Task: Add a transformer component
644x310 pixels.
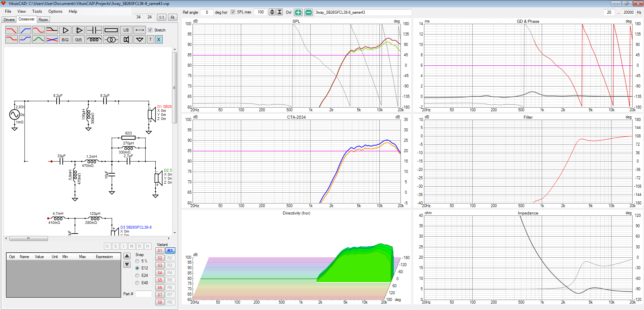Action: click(x=111, y=40)
